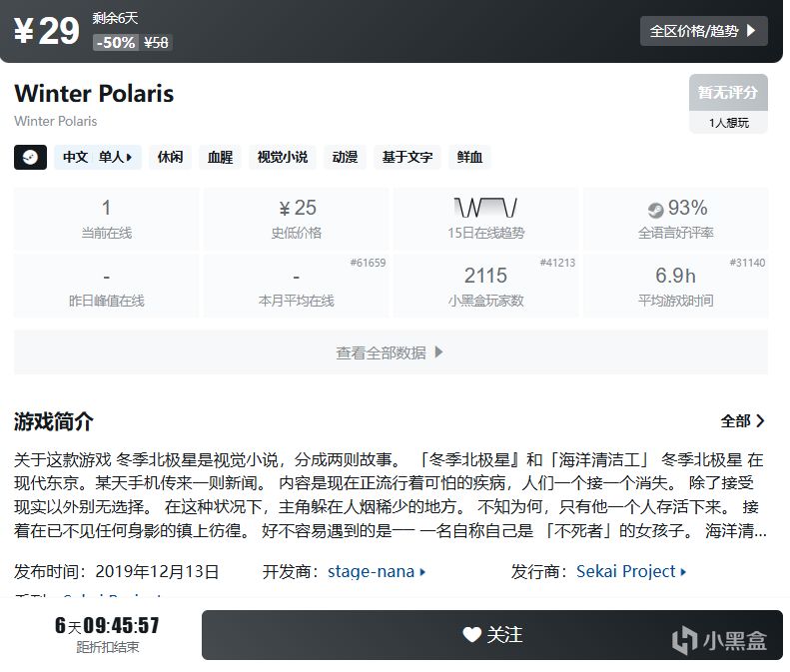
Task: Click the heart icon on follow button
Action: [472, 635]
